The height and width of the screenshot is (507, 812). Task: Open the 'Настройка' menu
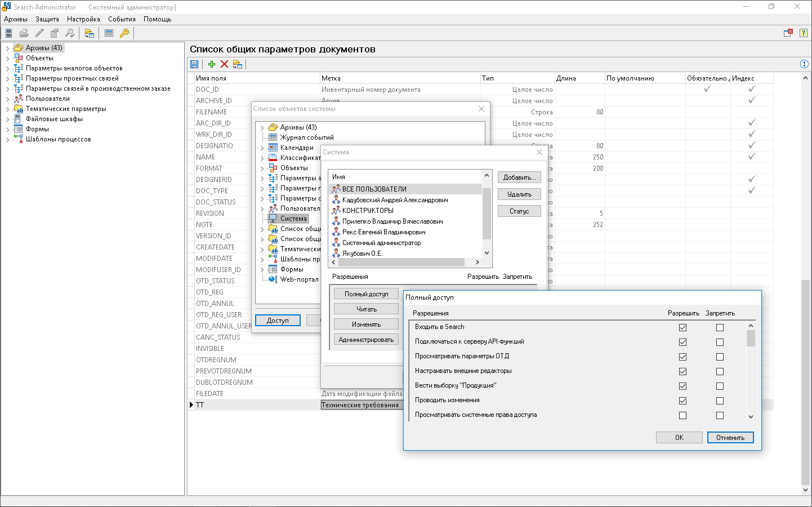click(x=83, y=19)
